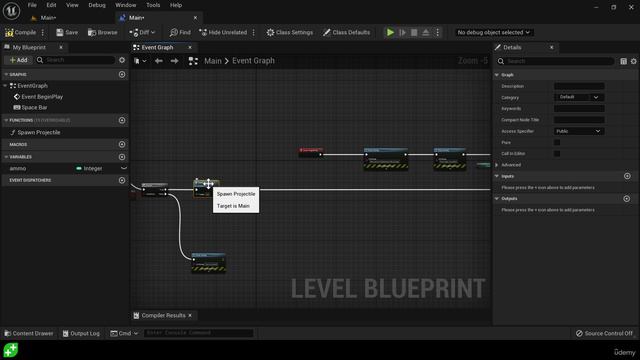Add a new graph
Screen dimensions: 640x360
coord(122,74)
